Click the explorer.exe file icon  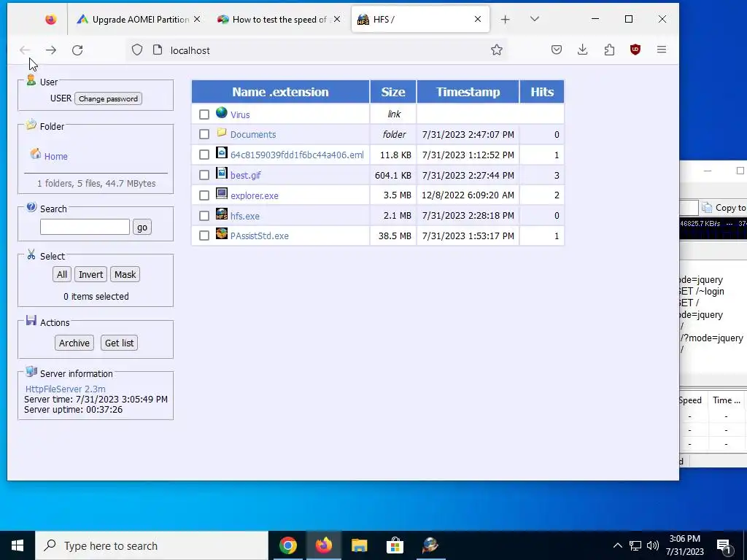[222, 193]
